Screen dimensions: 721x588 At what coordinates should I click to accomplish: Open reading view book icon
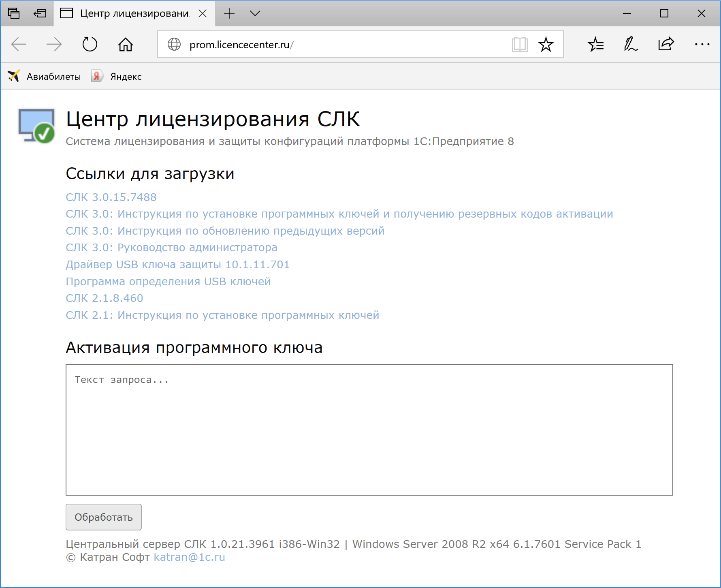(520, 44)
